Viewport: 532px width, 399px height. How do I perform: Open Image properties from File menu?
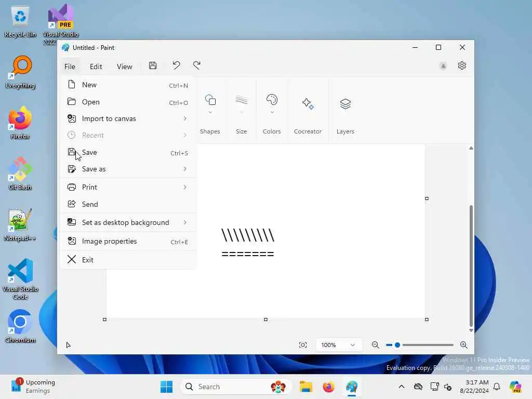[128, 241]
